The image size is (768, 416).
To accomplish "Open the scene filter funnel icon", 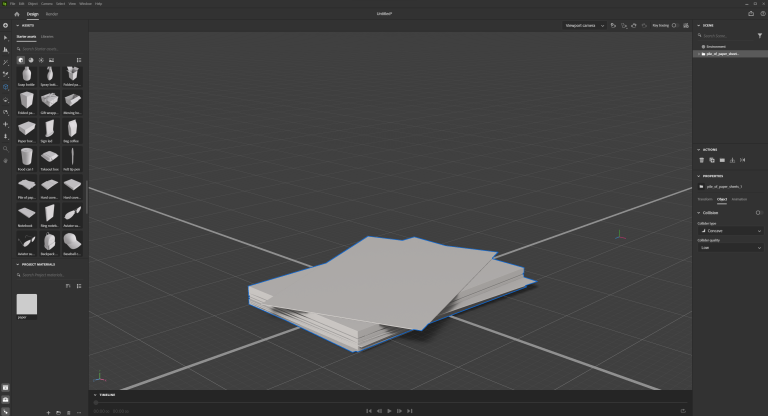I will 758,35.
